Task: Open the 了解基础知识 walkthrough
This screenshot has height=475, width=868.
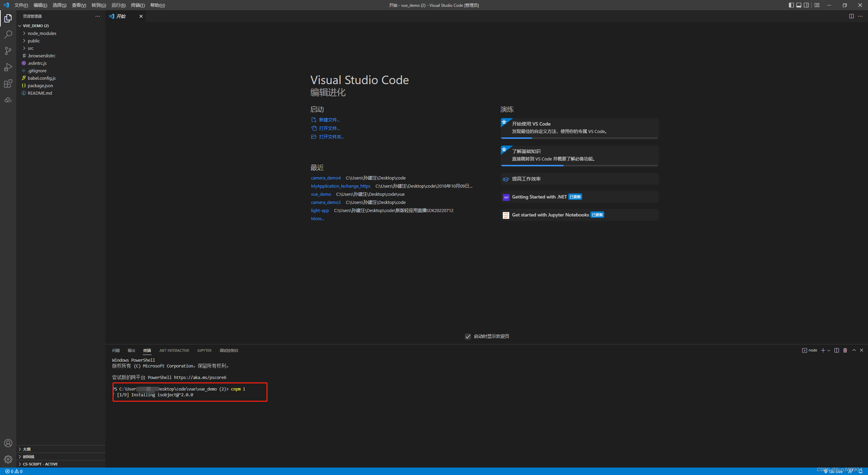Action: click(x=579, y=155)
